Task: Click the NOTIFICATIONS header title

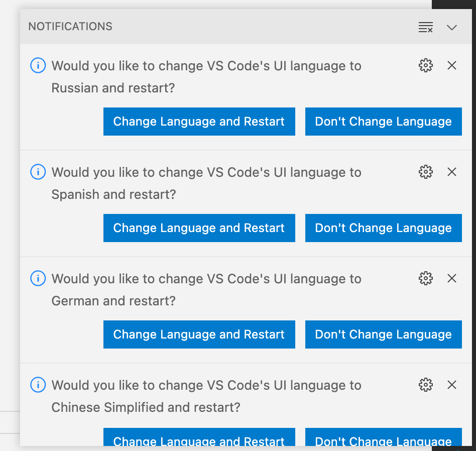Action: coord(70,27)
